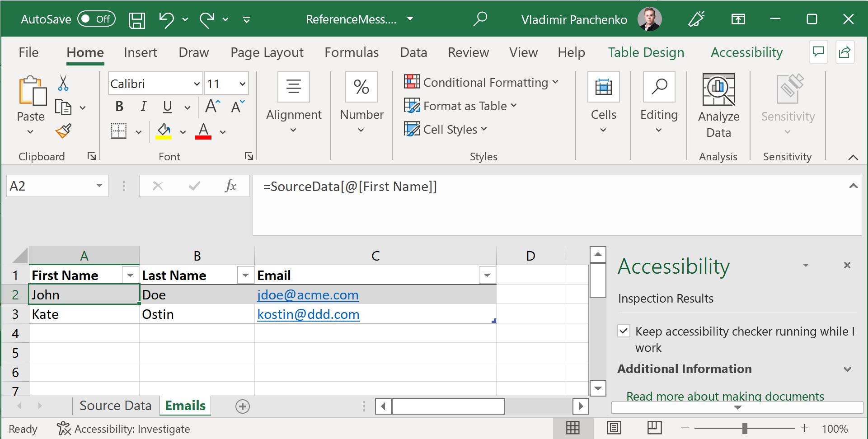
Task: Click the Analyze Data icon
Action: point(718,90)
